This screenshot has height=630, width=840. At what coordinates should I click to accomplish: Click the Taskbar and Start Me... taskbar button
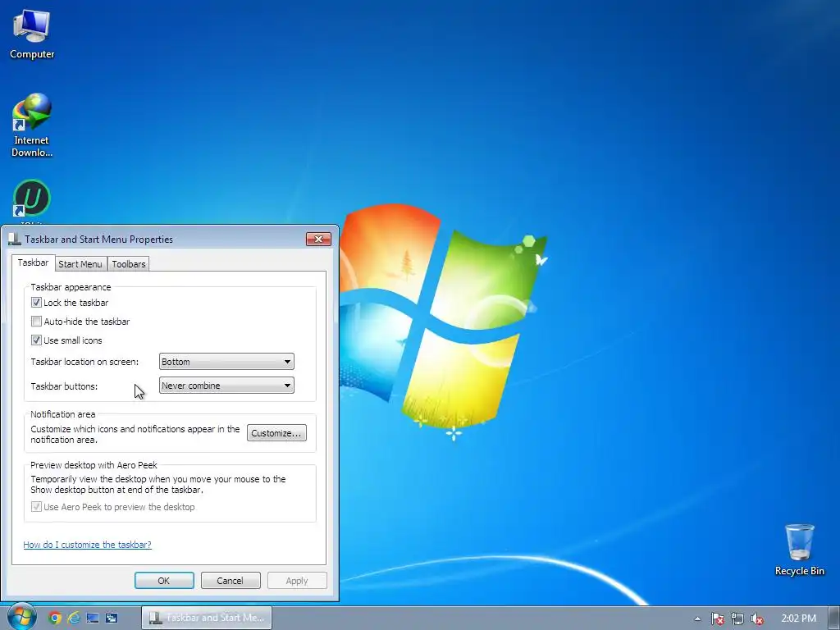tap(207, 618)
